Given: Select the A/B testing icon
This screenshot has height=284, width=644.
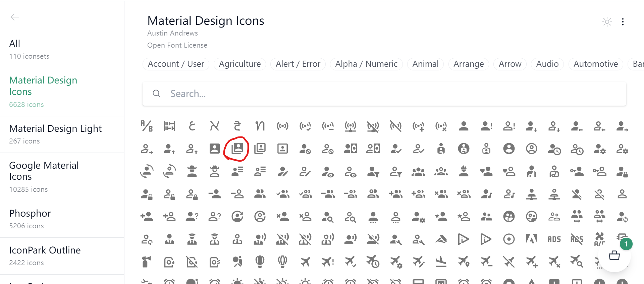Looking at the screenshot, I should pyautogui.click(x=147, y=126).
